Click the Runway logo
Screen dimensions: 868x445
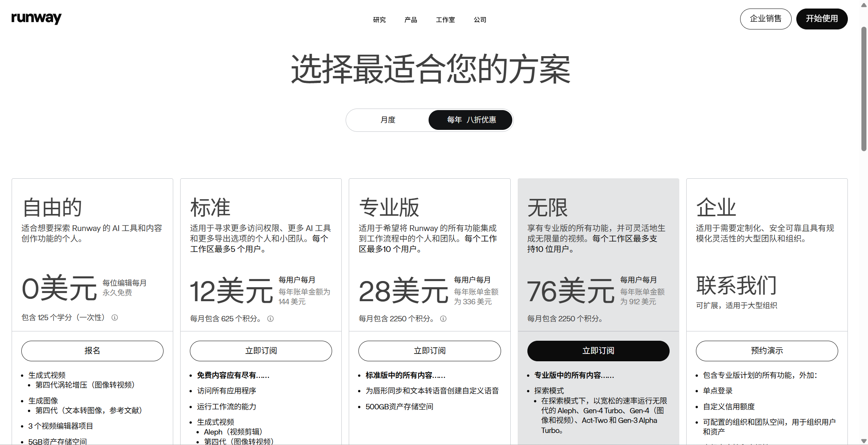tap(36, 18)
